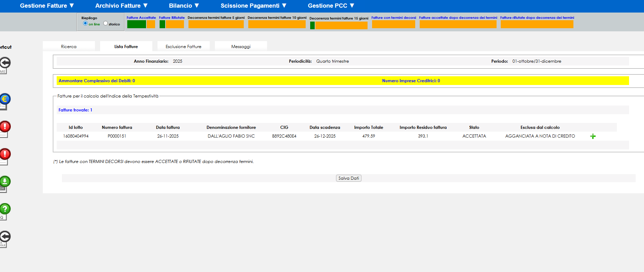Select the 'on line' radio button
This screenshot has height=272, width=644.
coord(85,23)
